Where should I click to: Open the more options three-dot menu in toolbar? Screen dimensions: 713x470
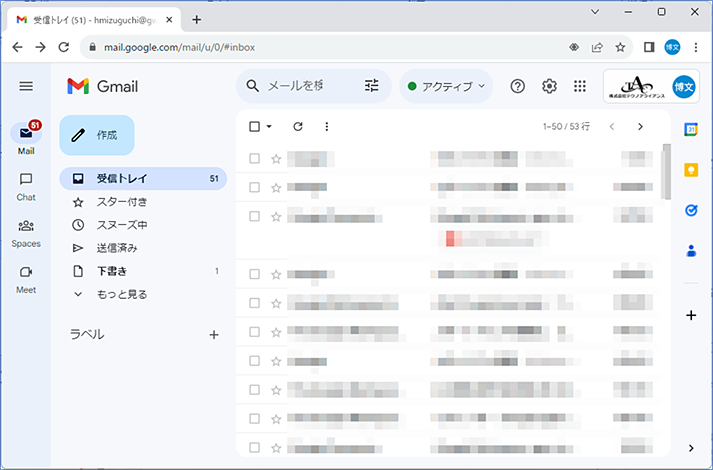point(326,126)
